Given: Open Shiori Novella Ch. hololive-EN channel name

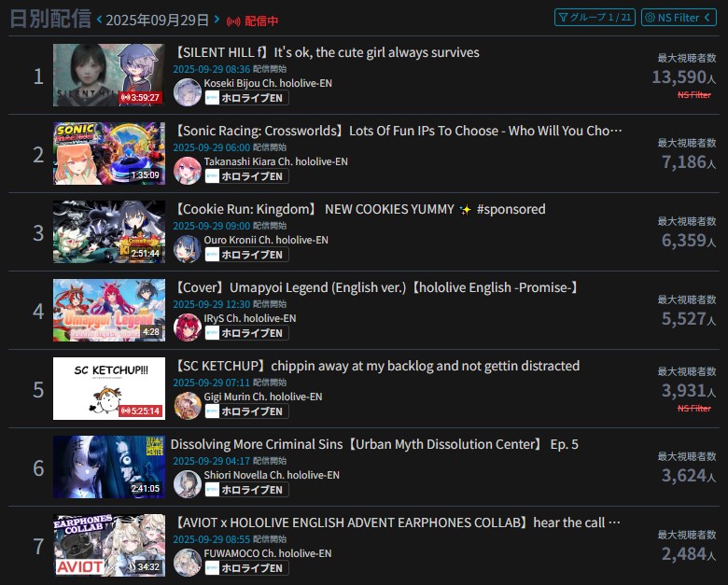Looking at the screenshot, I should pyautogui.click(x=272, y=476).
